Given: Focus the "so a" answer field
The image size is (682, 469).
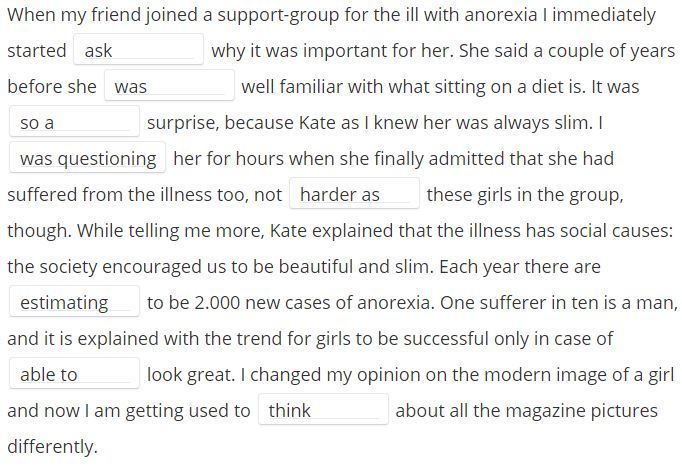Looking at the screenshot, I should tap(74, 122).
